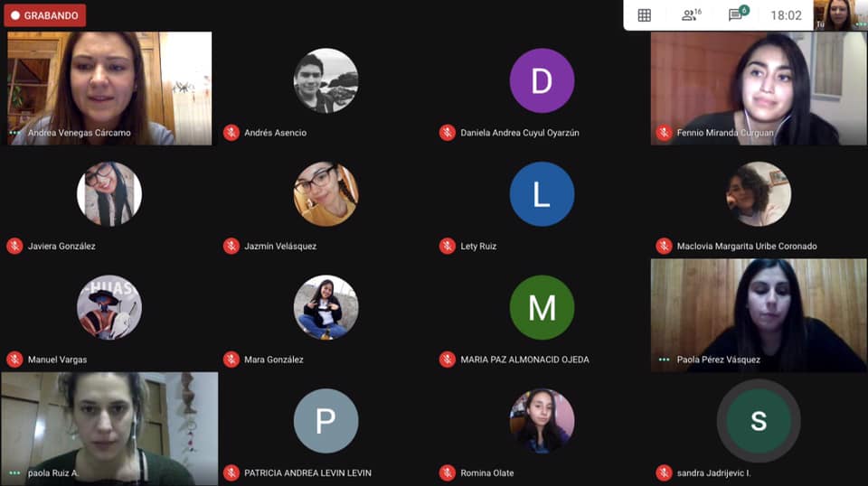The width and height of the screenshot is (868, 486).
Task: Click the muted mic icon beside Andrés Asencio
Action: [231, 133]
